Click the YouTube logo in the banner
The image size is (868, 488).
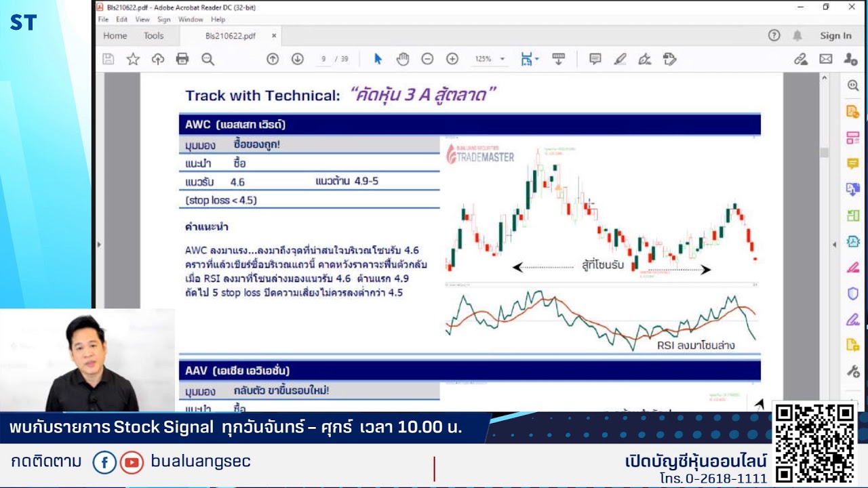point(132,463)
